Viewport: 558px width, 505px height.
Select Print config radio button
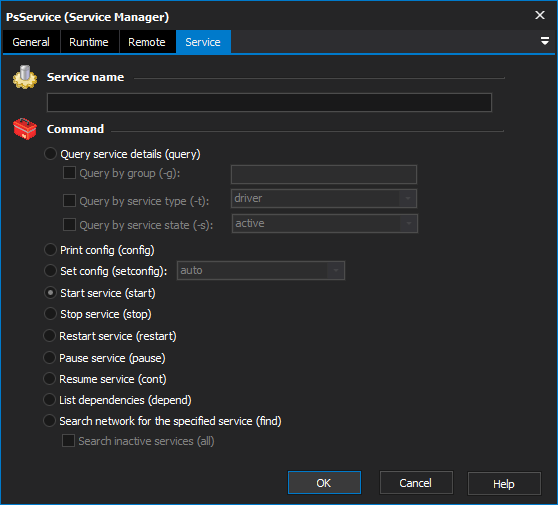pos(50,250)
